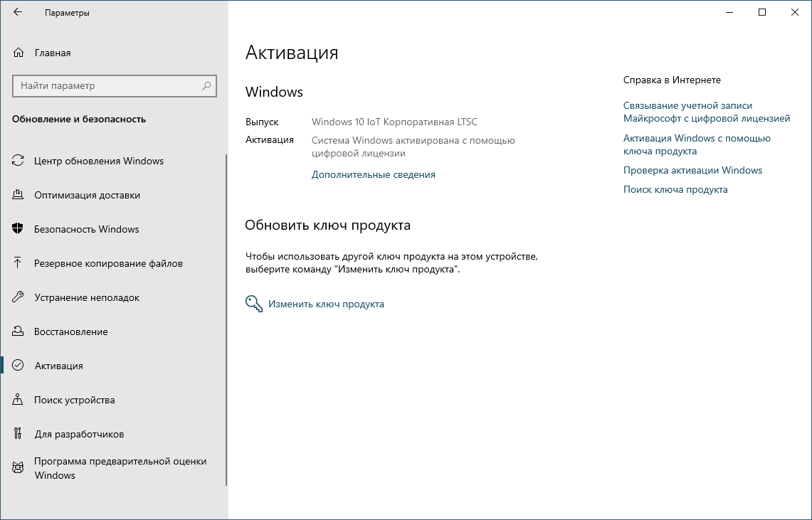
Task: Open Безопасность Windows page
Action: click(x=113, y=229)
